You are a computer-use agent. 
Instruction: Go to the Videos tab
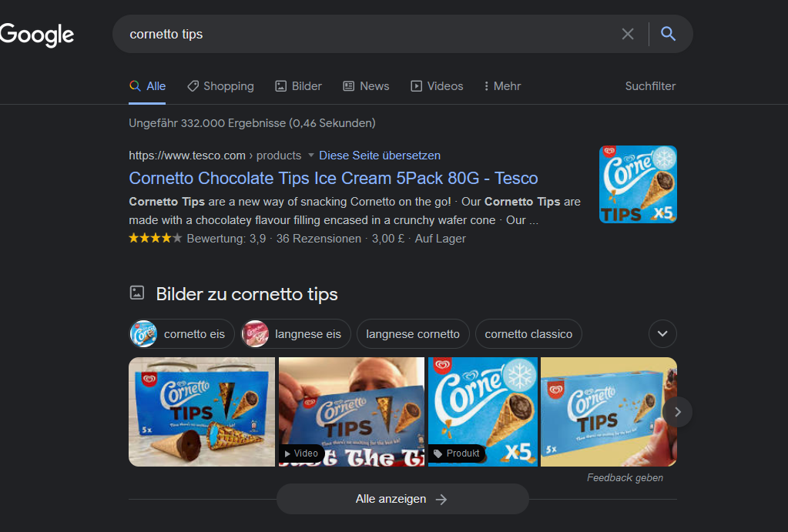[x=437, y=86]
